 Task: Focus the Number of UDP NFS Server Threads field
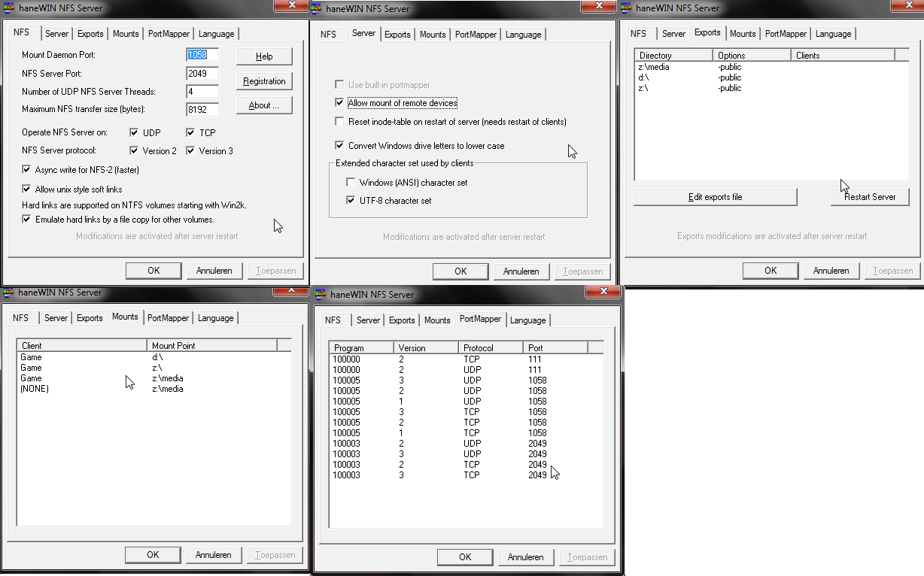tap(202, 92)
